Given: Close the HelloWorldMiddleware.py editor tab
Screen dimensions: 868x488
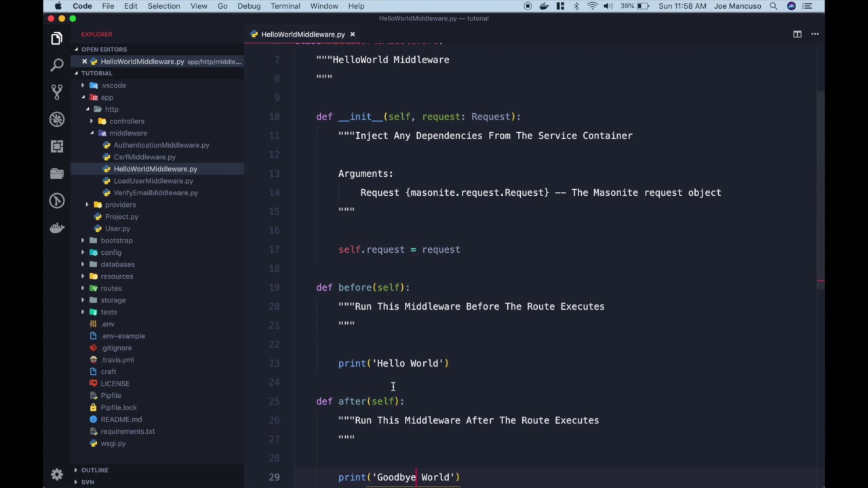Looking at the screenshot, I should tap(353, 34).
